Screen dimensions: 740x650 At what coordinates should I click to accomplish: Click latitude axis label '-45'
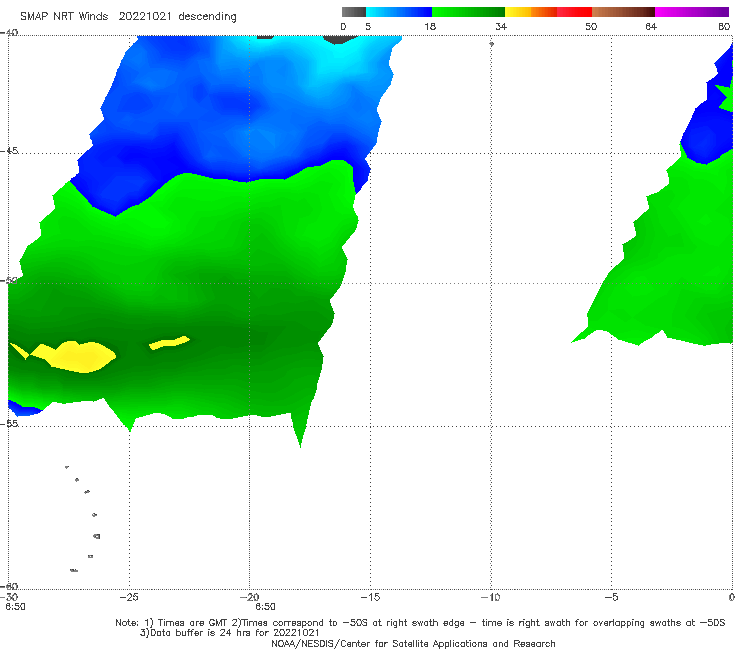coord(9,151)
